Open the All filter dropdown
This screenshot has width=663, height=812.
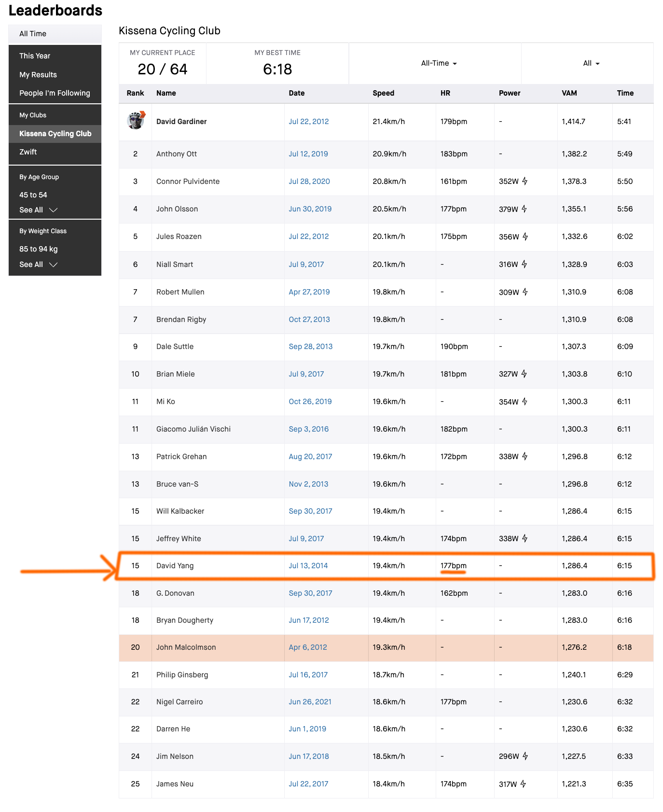pos(591,63)
